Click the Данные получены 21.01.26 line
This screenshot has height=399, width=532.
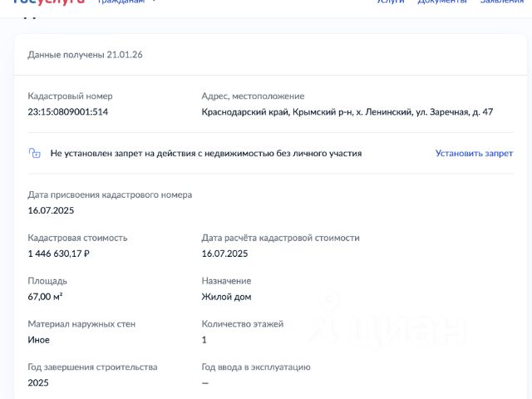85,54
